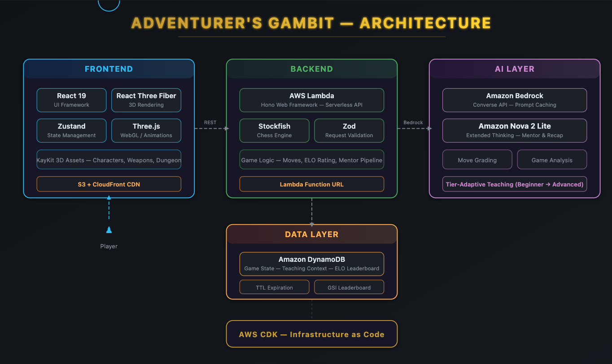Screen dimensions: 612x364
Task: Select the S3 + CloudFront CDN box
Action: [109, 184]
